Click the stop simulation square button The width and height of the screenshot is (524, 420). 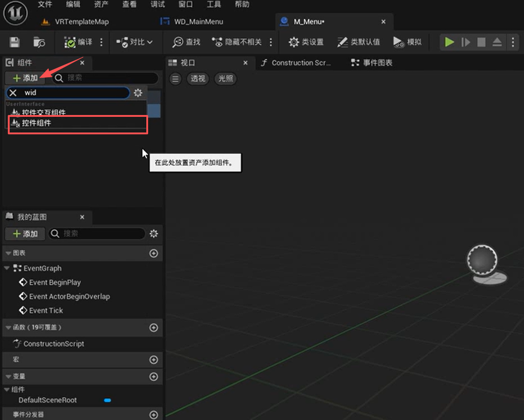pyautogui.click(x=481, y=42)
